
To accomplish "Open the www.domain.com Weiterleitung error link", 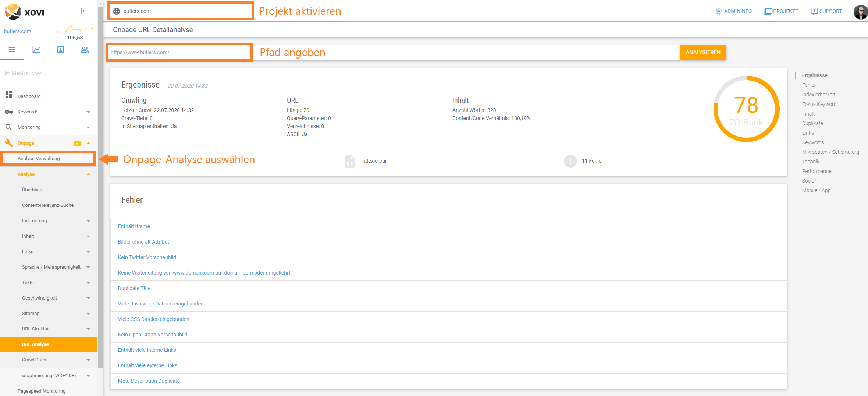I will pyautogui.click(x=204, y=273).
